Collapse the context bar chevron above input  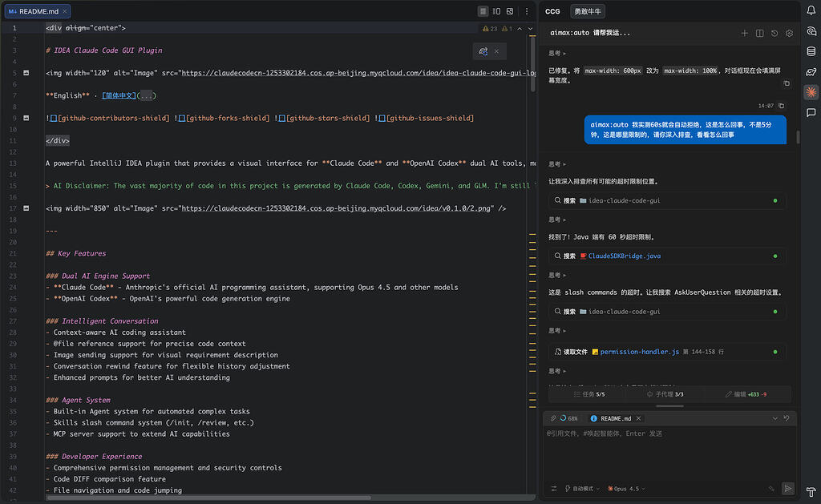click(x=774, y=418)
